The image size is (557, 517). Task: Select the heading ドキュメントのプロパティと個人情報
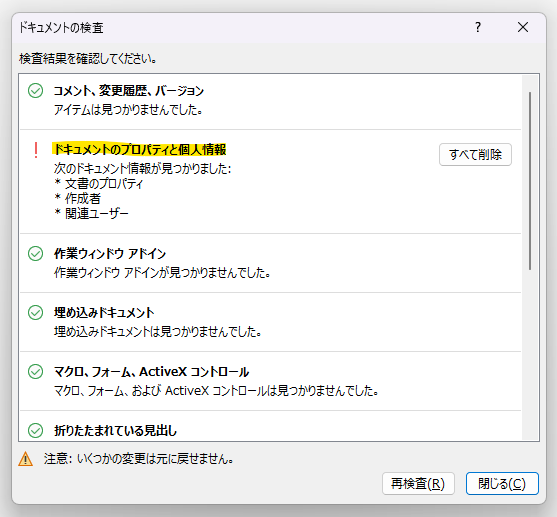140,150
